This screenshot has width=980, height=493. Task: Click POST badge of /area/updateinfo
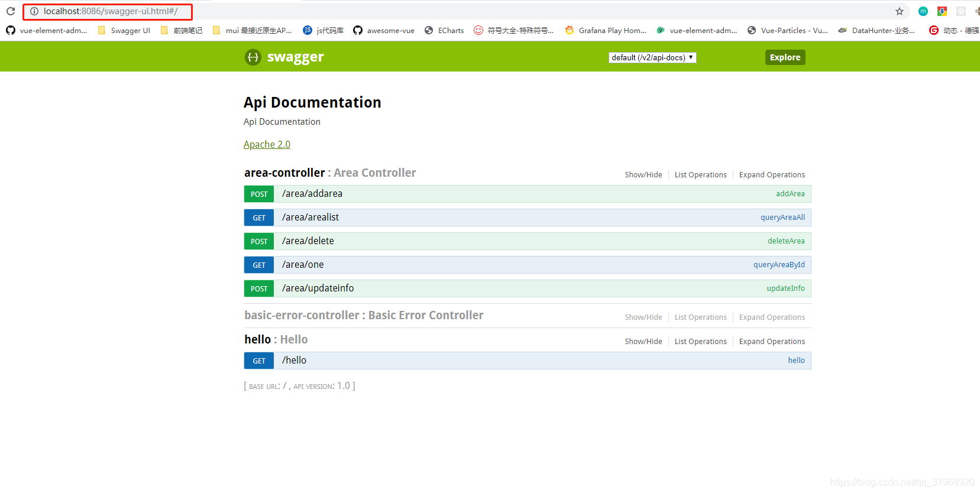point(259,288)
